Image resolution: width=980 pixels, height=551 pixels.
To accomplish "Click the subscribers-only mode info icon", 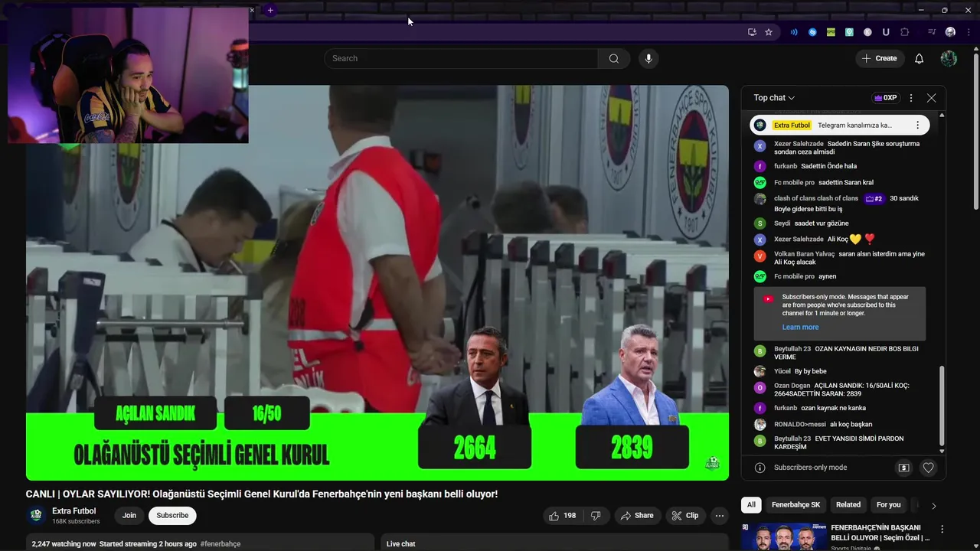I will point(760,468).
